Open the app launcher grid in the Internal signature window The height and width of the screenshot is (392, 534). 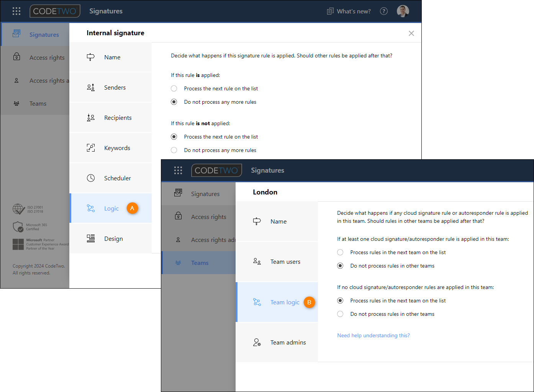click(x=16, y=11)
